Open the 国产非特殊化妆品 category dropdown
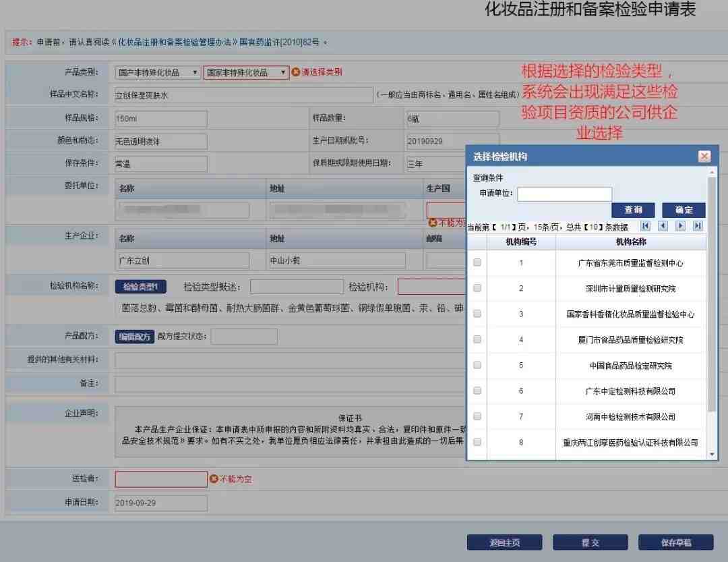The height and width of the screenshot is (562, 728). [x=157, y=72]
